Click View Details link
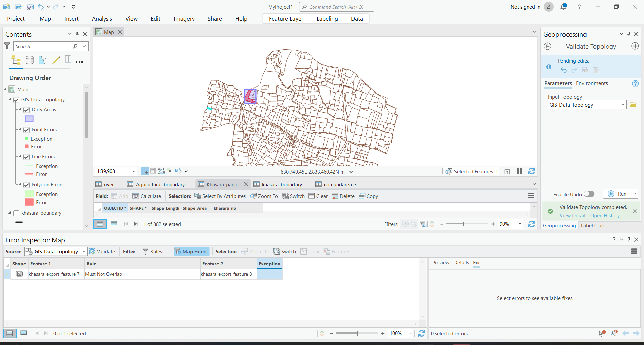 click(573, 216)
